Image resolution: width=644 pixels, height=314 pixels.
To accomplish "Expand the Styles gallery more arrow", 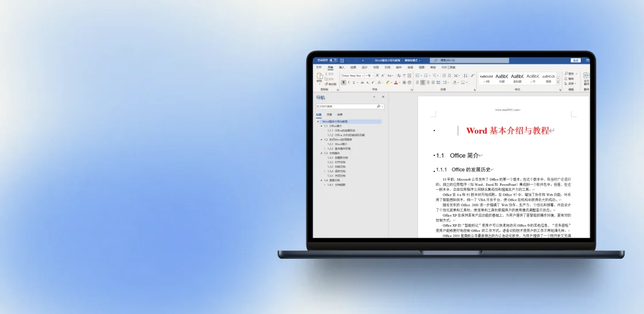I will point(558,82).
